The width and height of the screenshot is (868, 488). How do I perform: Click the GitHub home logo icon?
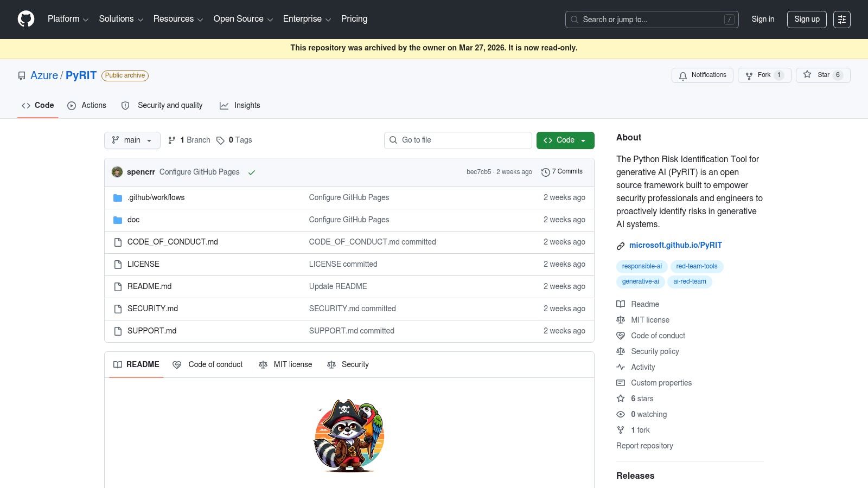[25, 19]
